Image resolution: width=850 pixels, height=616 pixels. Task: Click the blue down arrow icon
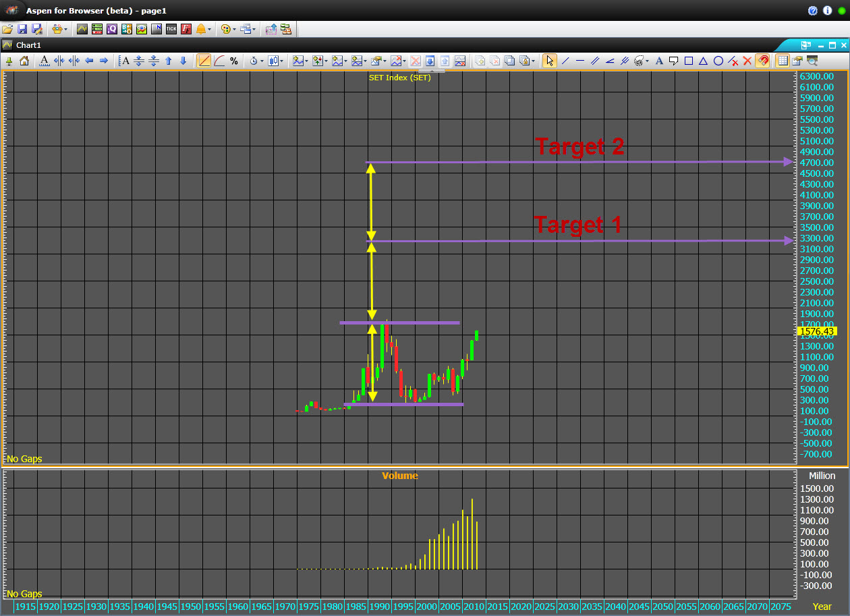[x=183, y=61]
